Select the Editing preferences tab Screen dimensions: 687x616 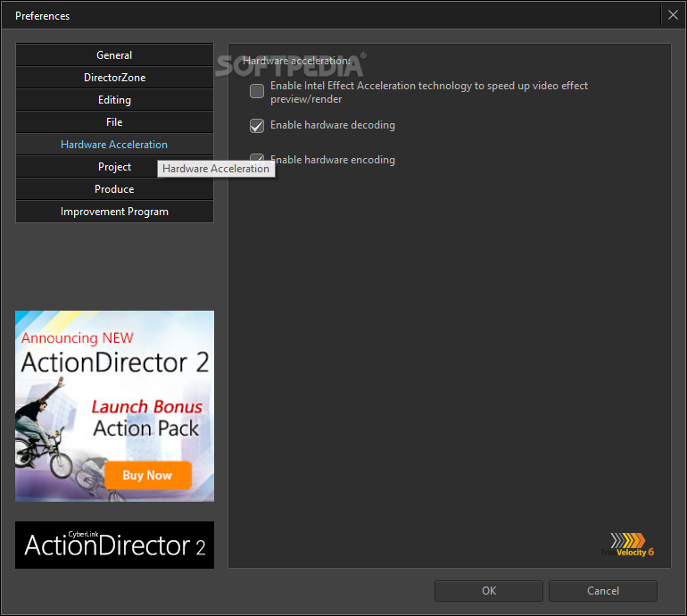tap(114, 100)
